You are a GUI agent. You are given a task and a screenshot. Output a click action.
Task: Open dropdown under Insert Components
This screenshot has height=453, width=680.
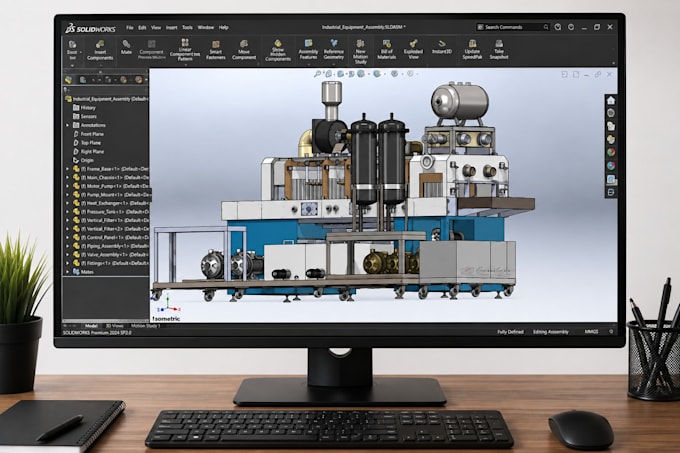point(100,66)
